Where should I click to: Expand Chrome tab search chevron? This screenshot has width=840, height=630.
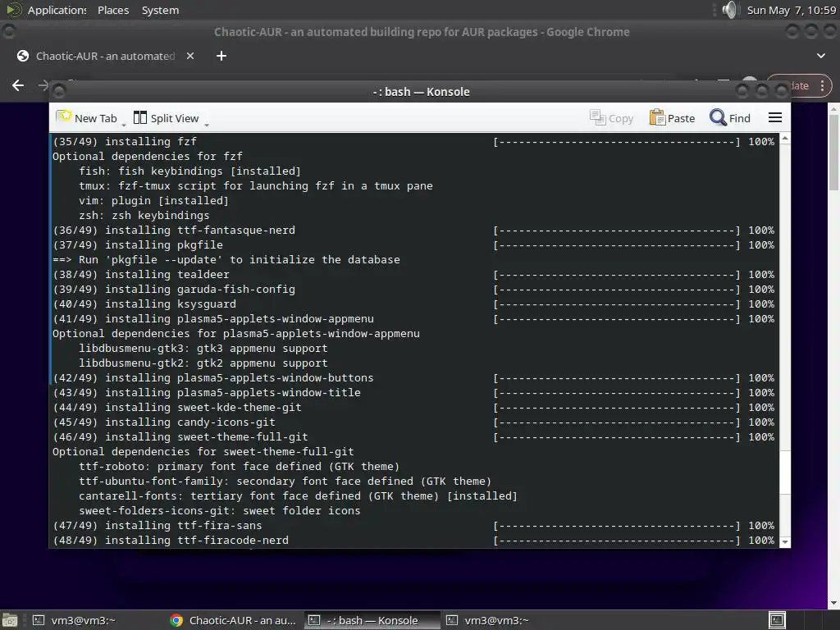(x=820, y=56)
